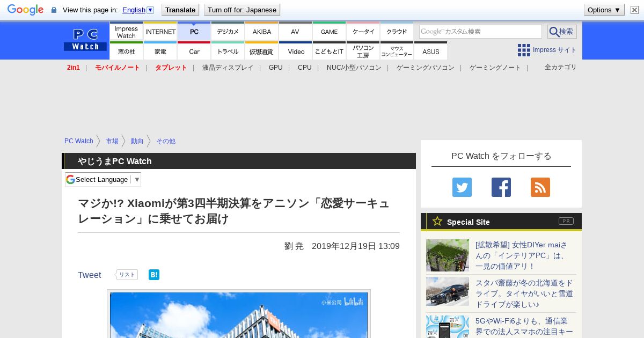The width and height of the screenshot is (644, 338).
Task: Open the RSS feed icon
Action: 540,187
